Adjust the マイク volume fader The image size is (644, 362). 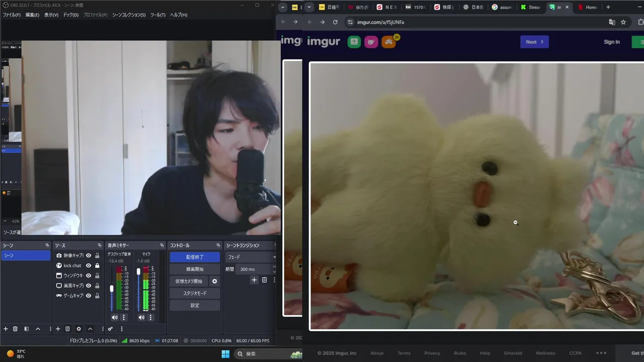click(x=138, y=271)
